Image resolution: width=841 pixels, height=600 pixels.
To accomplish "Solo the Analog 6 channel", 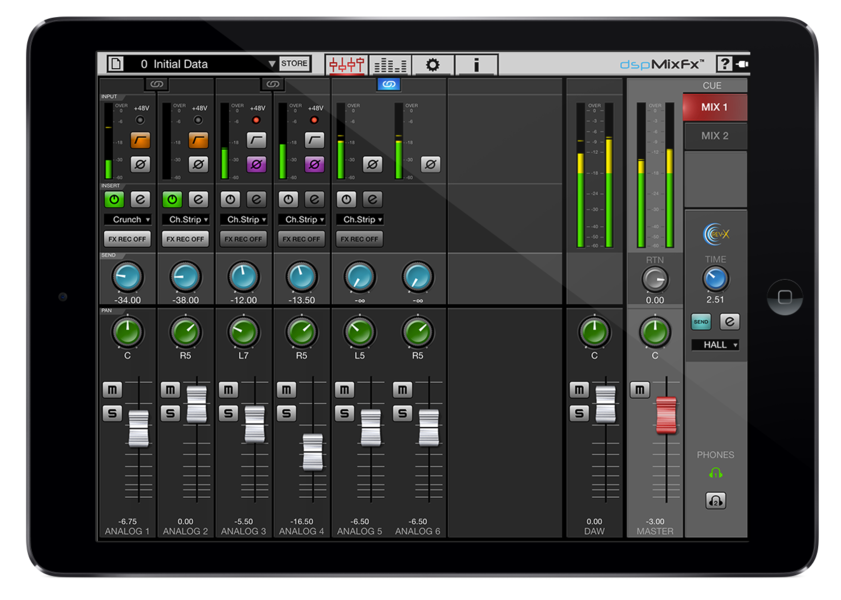I will [402, 413].
